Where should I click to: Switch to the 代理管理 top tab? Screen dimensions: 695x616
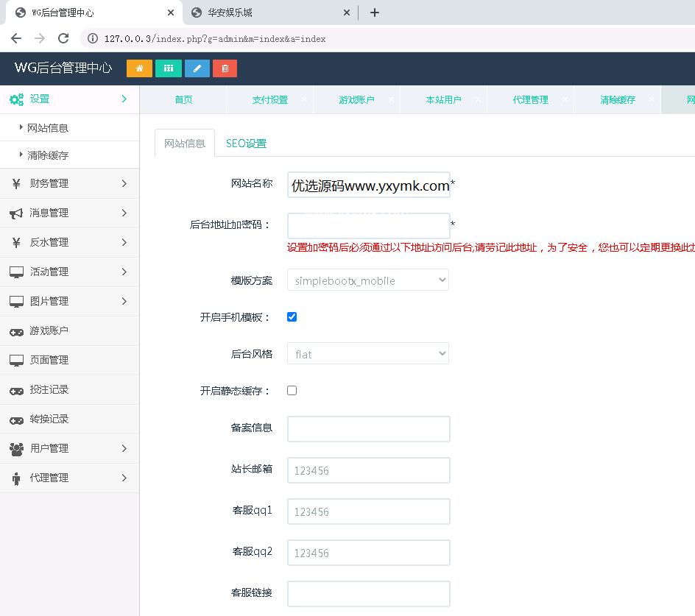[531, 99]
